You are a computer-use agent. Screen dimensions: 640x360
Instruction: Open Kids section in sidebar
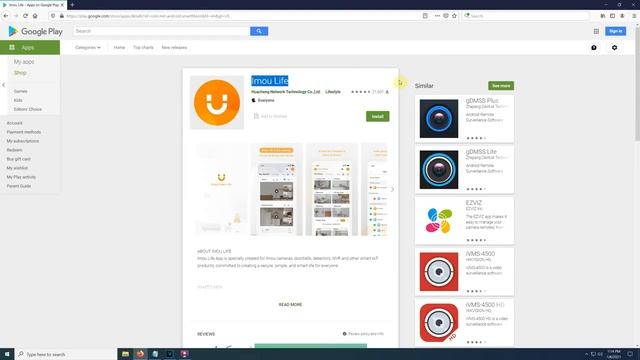[18, 100]
